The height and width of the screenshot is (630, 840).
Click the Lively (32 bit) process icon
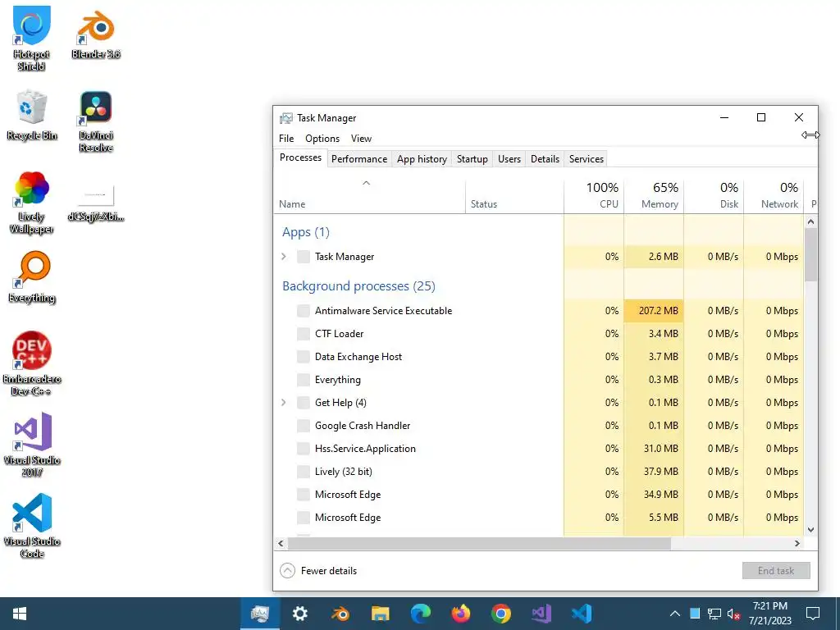(304, 472)
